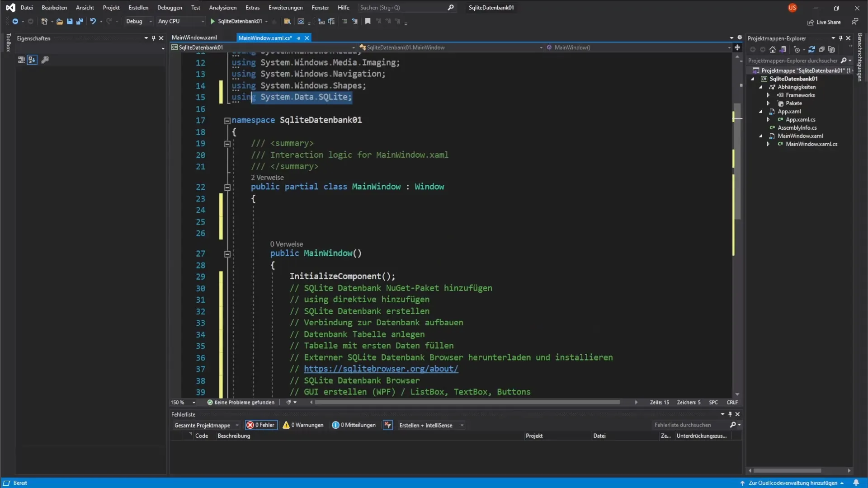Open the Debuggen menu
868x488 pixels.
pos(170,8)
